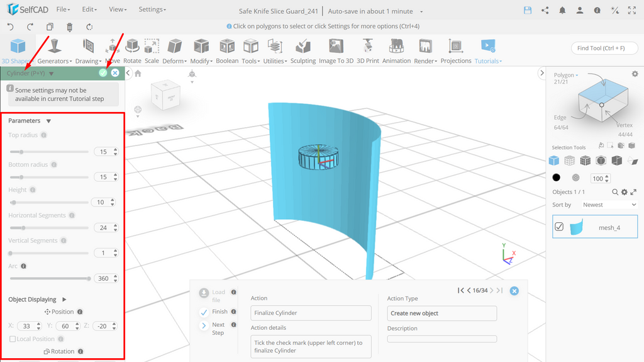Enable the Local Position checkbox
Image resolution: width=644 pixels, height=362 pixels.
coord(13,339)
